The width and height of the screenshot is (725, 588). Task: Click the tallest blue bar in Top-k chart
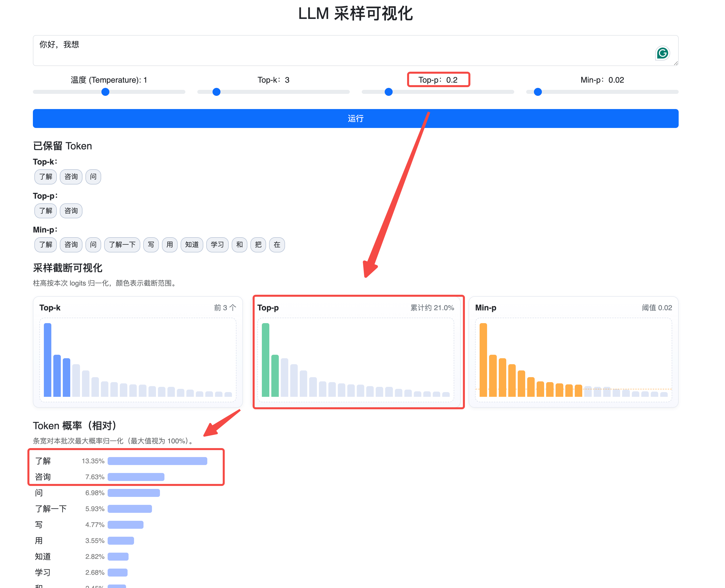47,359
